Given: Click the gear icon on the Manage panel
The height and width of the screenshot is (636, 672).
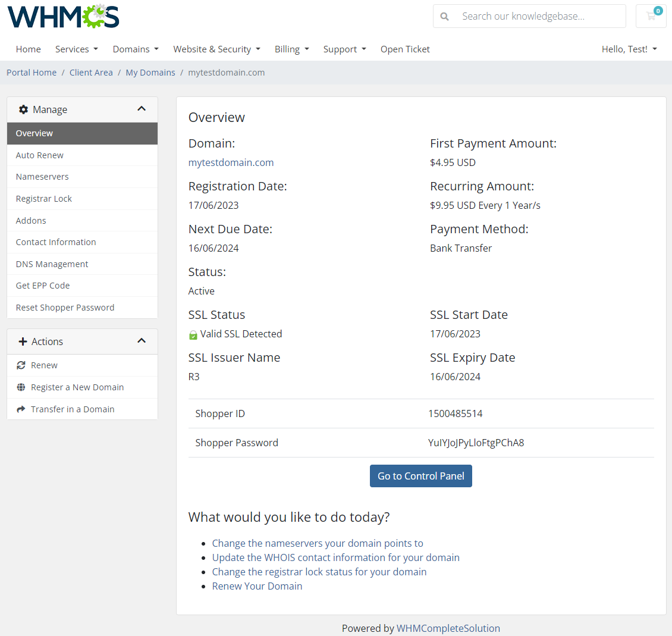Looking at the screenshot, I should click(x=23, y=109).
